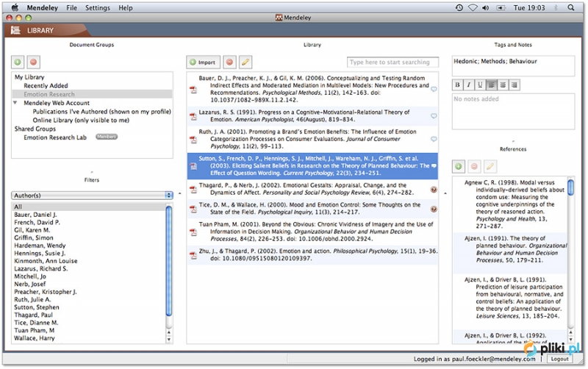Image resolution: width=588 pixels, height=369 pixels.
Task: Click the Logout button
Action: (559, 359)
